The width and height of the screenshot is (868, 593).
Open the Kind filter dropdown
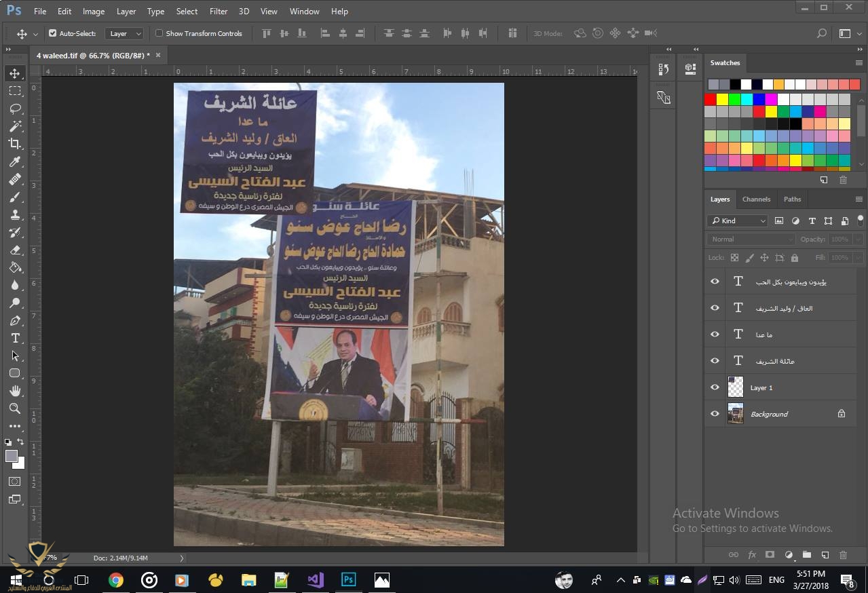tap(737, 221)
